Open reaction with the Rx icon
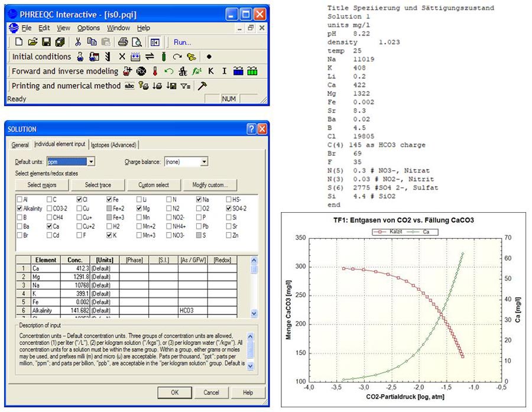 (141, 72)
